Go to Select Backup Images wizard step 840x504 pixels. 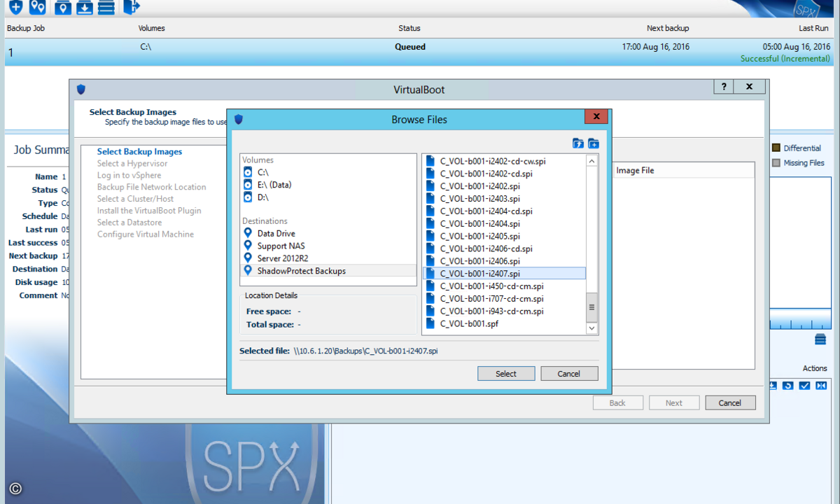pos(139,152)
